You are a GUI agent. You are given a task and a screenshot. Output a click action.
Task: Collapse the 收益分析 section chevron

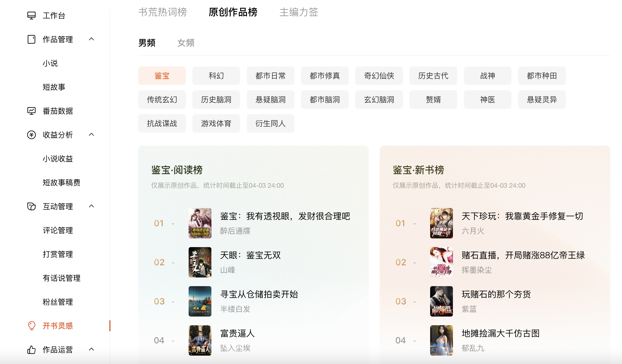[91, 135]
